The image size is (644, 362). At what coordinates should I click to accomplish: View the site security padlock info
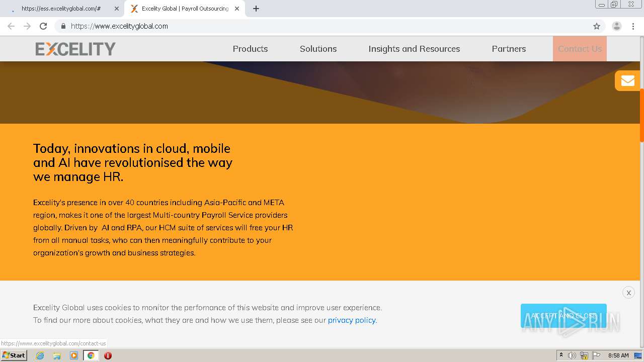pos(63,26)
